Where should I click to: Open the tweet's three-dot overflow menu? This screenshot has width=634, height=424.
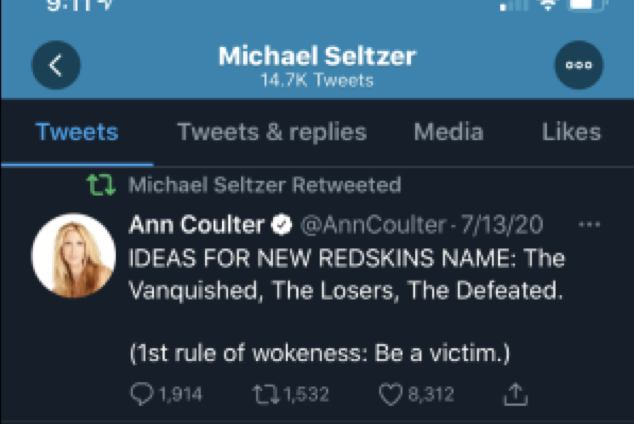[x=590, y=224]
